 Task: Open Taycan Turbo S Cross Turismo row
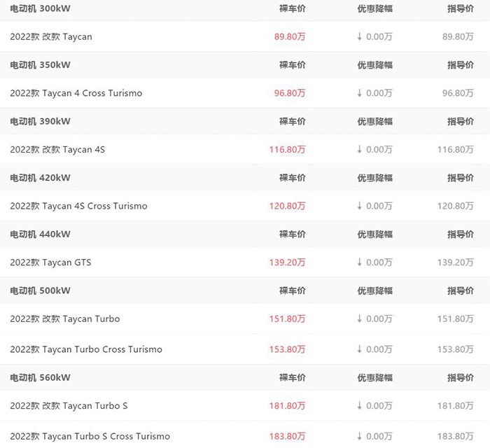245,436
